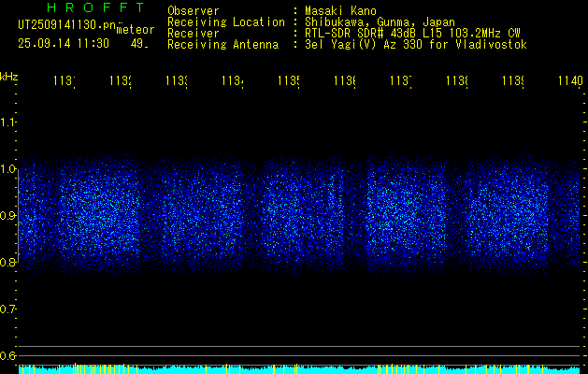588x374 pixels.
Task: Click the 1140 time axis label
Action: pyautogui.click(x=570, y=80)
